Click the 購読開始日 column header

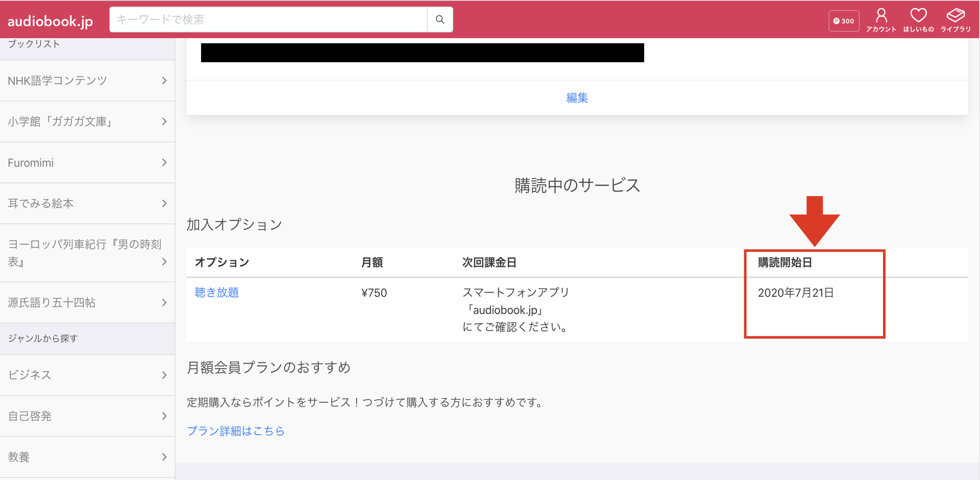click(x=785, y=262)
